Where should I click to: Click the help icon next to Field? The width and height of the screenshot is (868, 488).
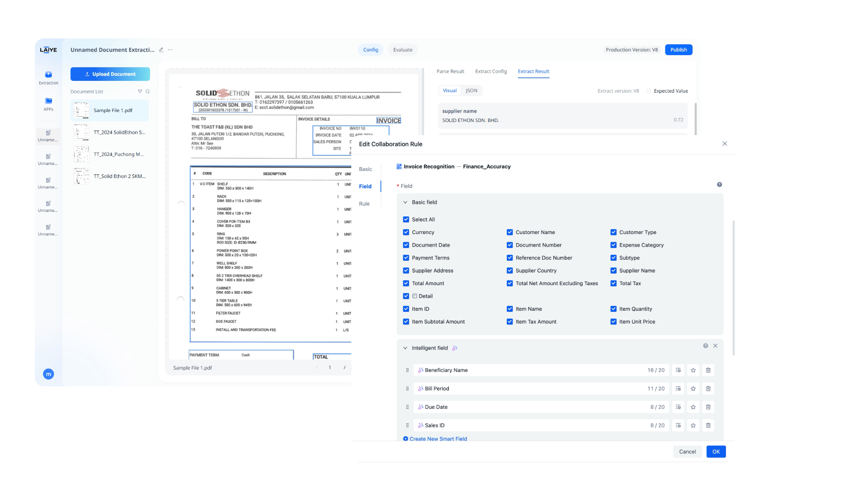pos(719,185)
